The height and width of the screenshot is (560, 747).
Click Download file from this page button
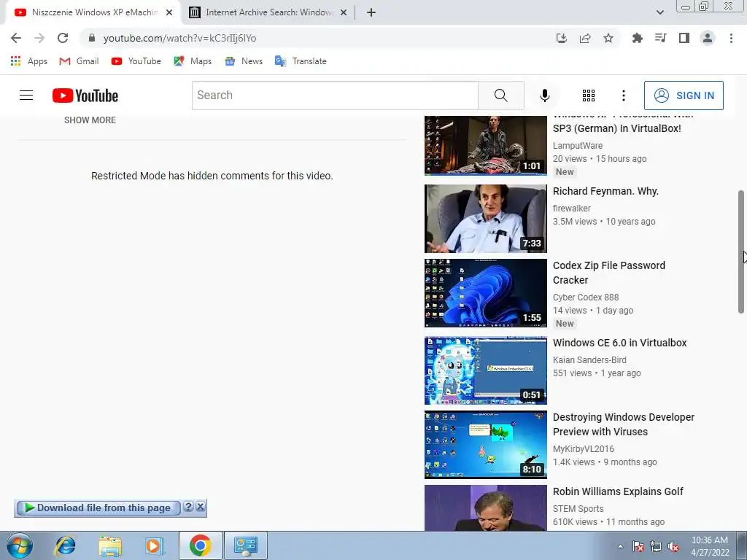point(98,507)
